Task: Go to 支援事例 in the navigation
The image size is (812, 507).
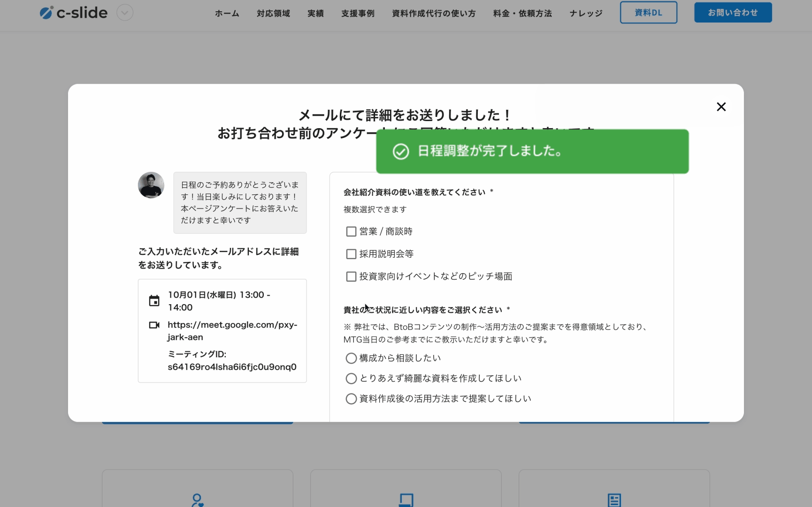Action: coord(358,13)
